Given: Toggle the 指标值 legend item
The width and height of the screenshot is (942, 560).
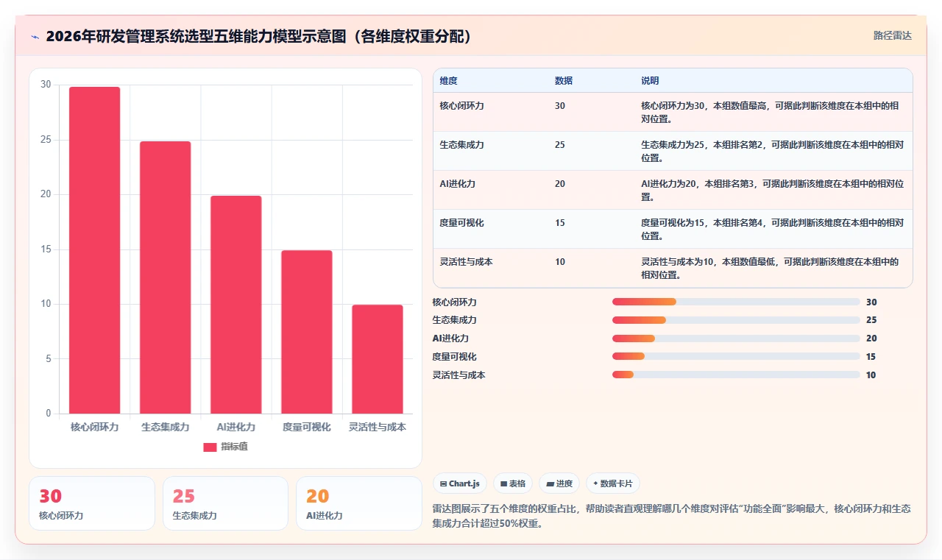Looking at the screenshot, I should coord(226,447).
